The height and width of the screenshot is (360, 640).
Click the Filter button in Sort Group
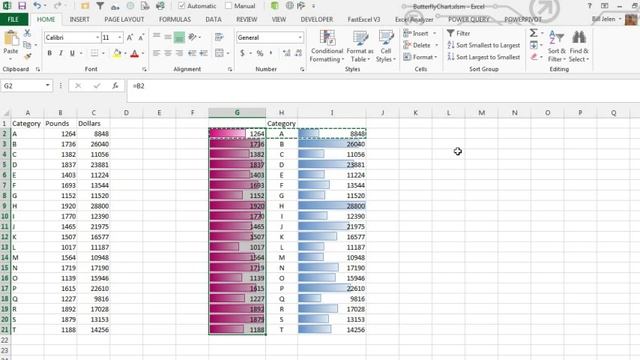(459, 33)
